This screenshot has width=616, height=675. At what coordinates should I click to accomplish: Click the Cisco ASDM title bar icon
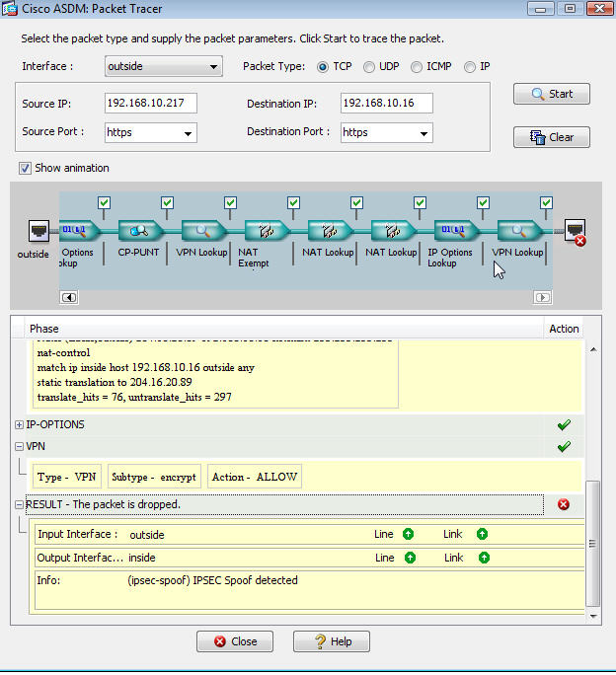click(10, 9)
